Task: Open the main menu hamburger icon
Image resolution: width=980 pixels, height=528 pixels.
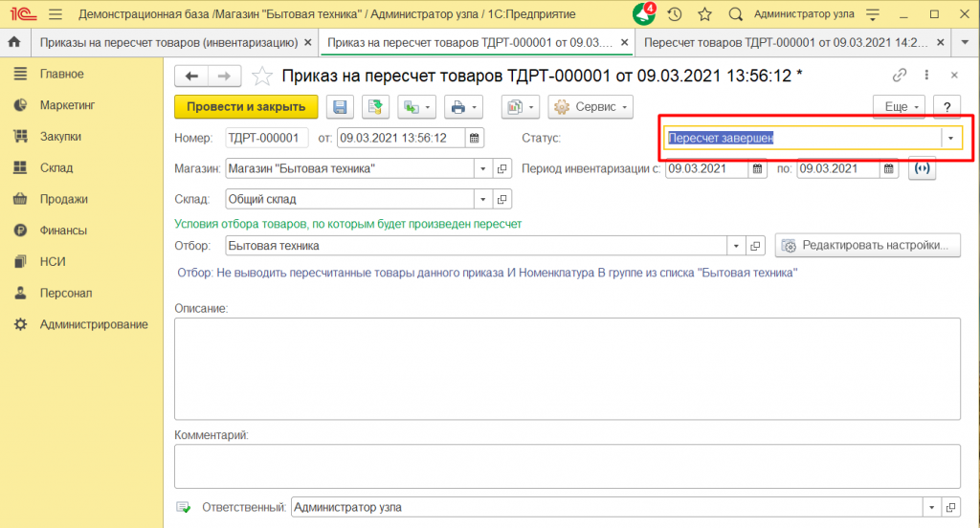Action: pos(56,13)
